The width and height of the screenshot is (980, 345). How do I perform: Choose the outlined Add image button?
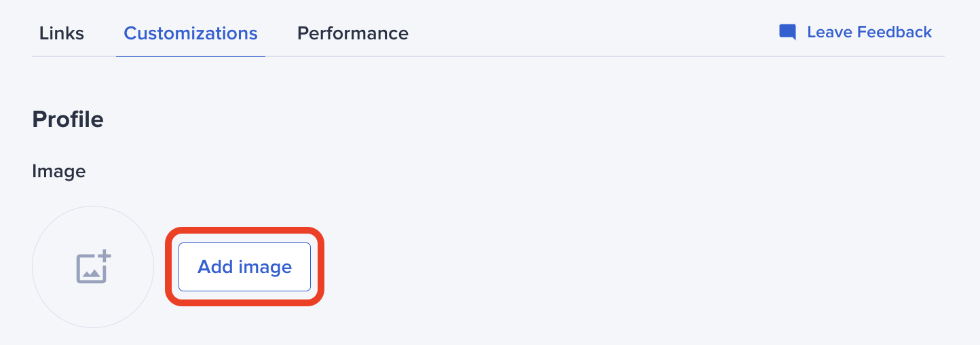coord(244,267)
